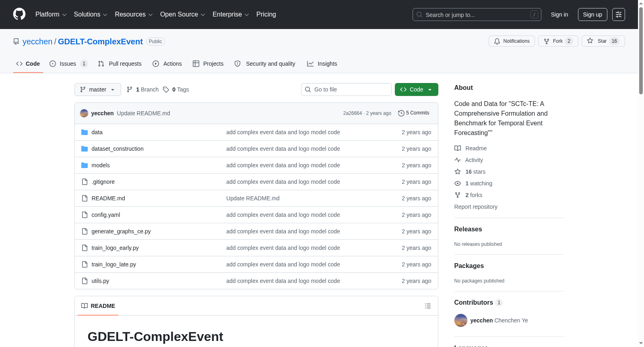Click the yecchen contributor avatar
The width and height of the screenshot is (644, 347).
coord(461,320)
